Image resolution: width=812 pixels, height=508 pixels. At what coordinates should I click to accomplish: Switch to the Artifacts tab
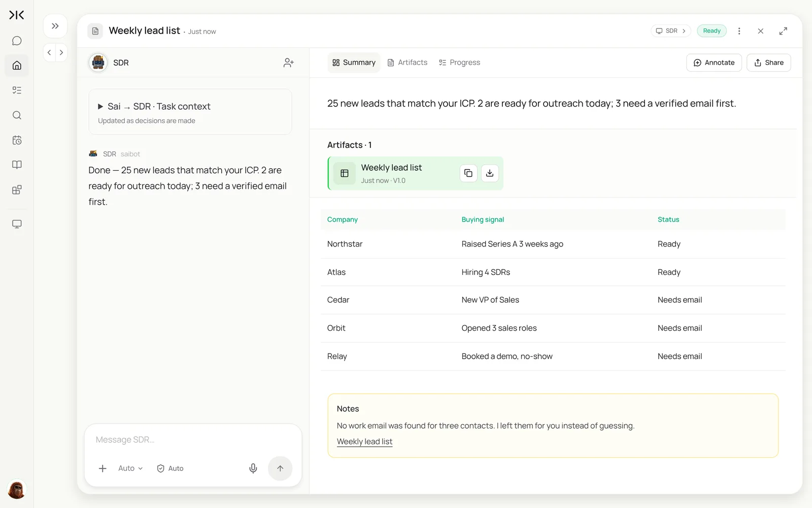point(407,62)
